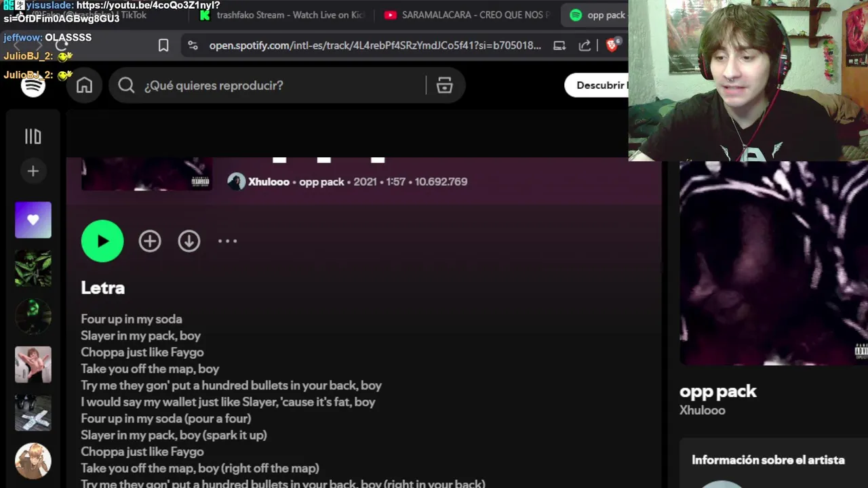The image size is (868, 488).
Task: Open the dark green glow playlist thumbnail
Action: coord(33,317)
